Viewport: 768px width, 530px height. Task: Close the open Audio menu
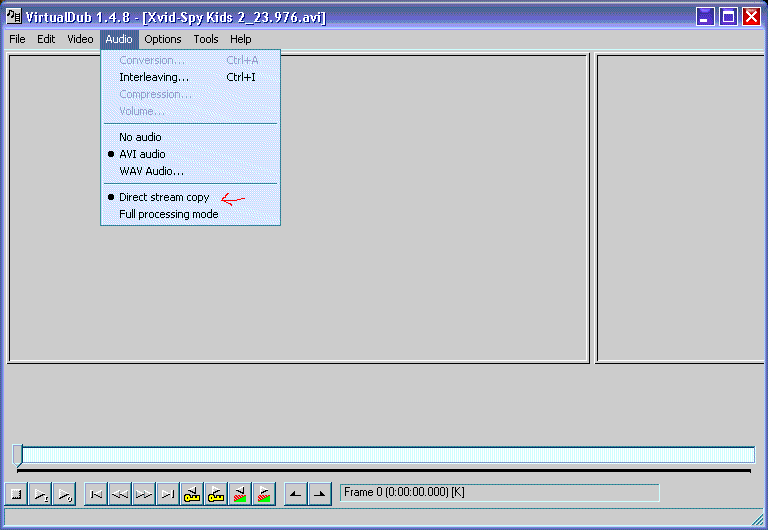pos(119,39)
